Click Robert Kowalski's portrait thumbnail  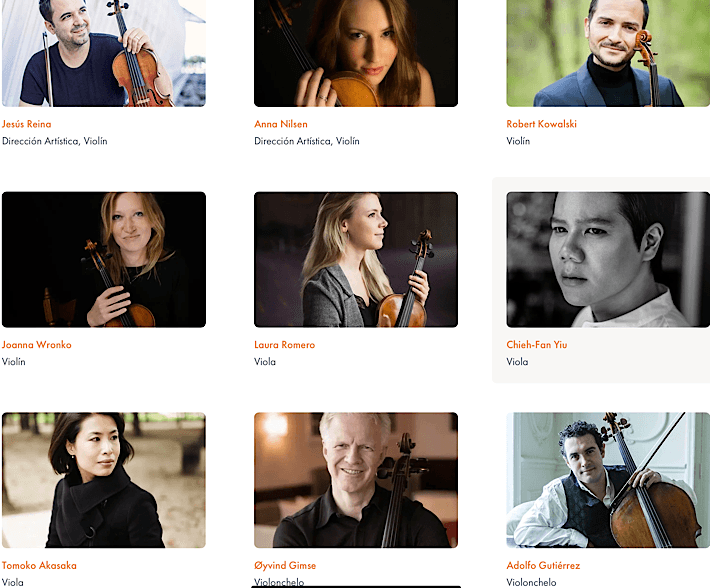pos(608,53)
